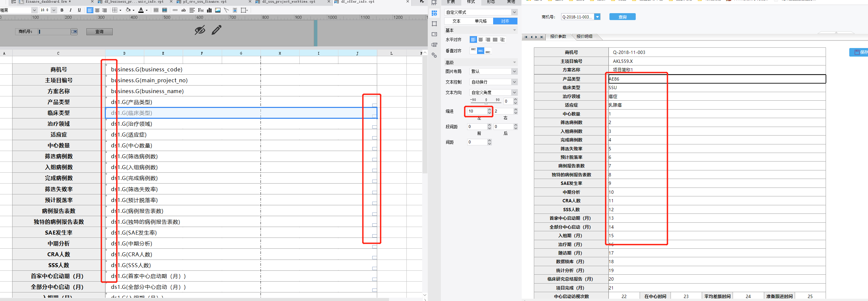Insert rich text using the lines icon
The width and height of the screenshot is (868, 301).
pos(192,10)
